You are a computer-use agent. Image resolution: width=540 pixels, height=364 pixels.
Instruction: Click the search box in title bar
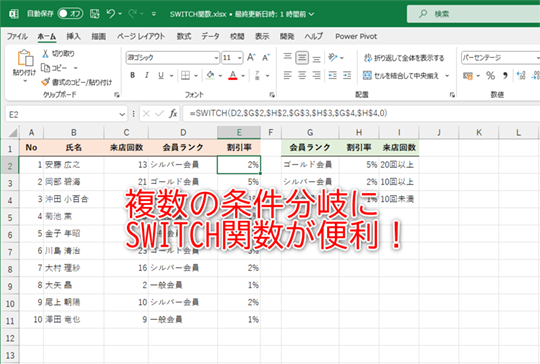click(473, 14)
